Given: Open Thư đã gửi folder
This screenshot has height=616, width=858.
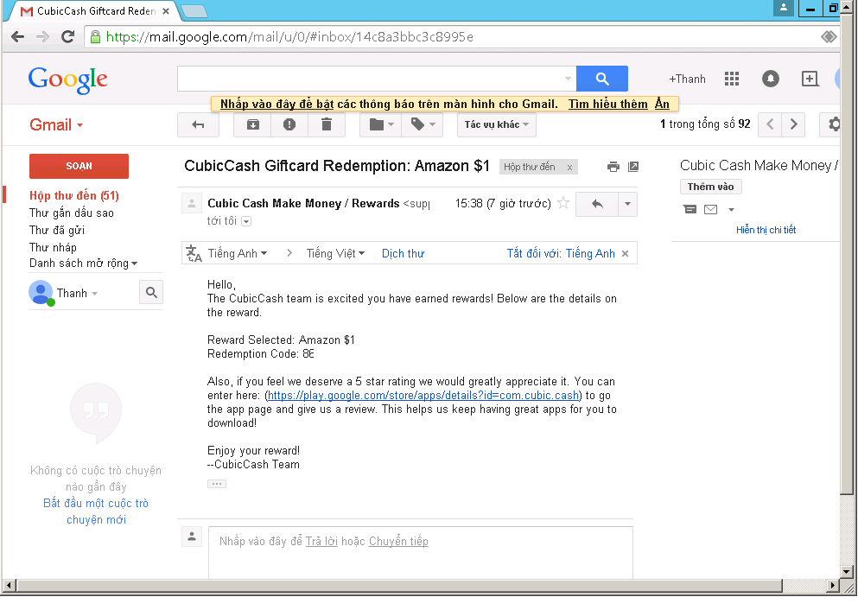Looking at the screenshot, I should tap(57, 231).
